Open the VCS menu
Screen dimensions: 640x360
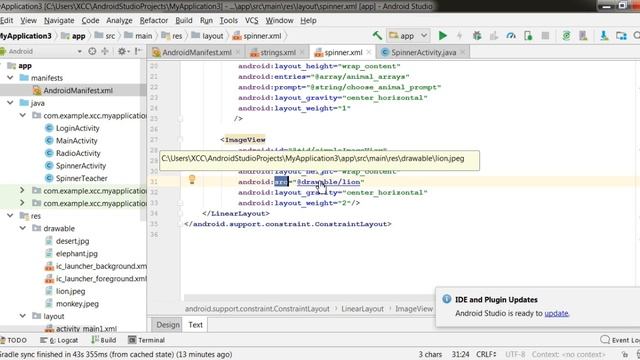[x=251, y=20]
